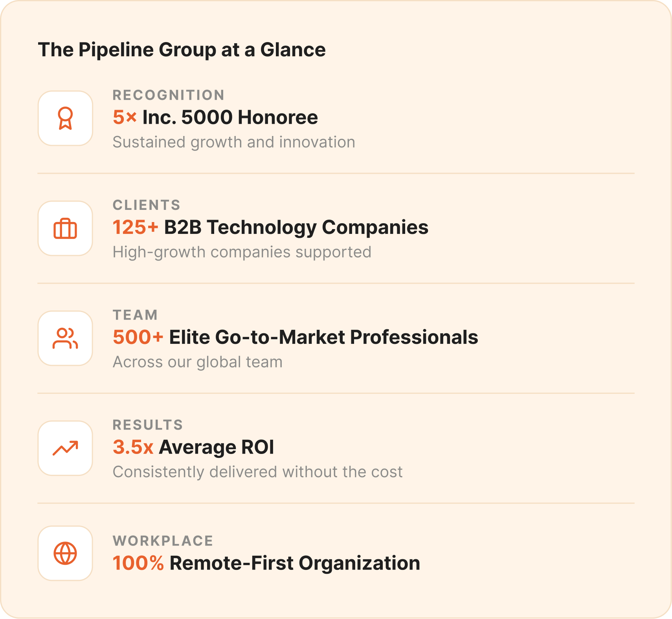This screenshot has height=619, width=672.
Task: Click the award ribbon icon
Action: 65,118
